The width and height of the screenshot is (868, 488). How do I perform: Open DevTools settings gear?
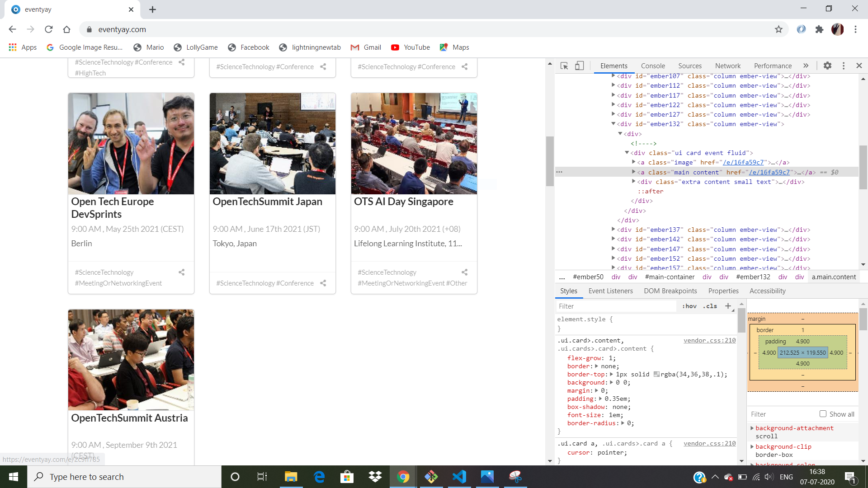click(x=827, y=66)
